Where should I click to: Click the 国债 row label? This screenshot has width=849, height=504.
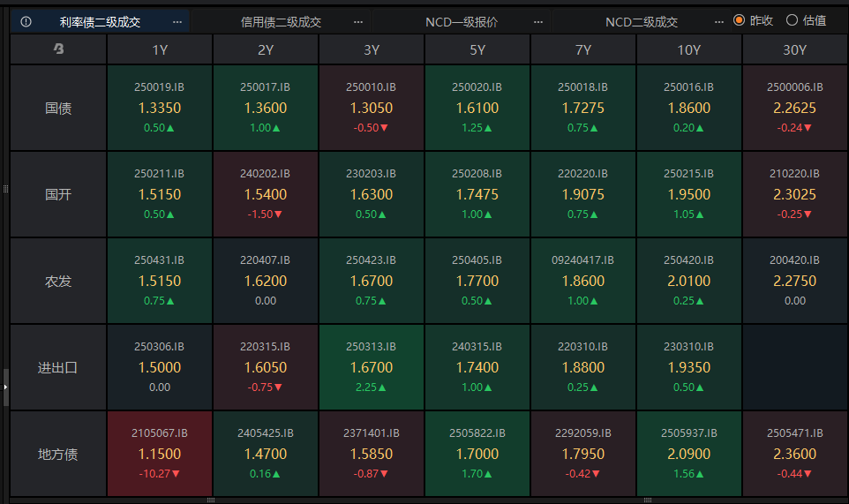pos(58,109)
